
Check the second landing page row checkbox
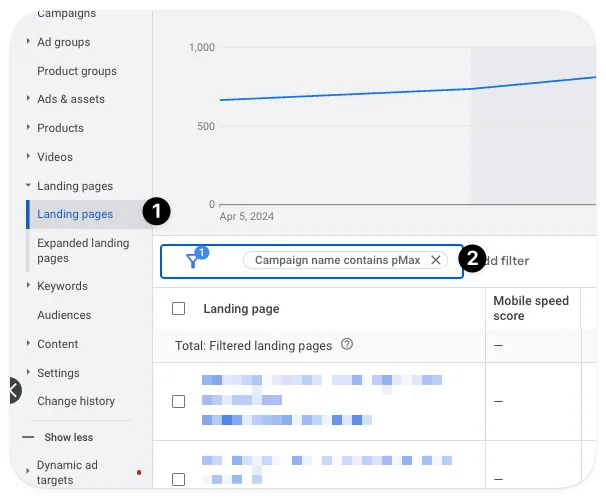point(178,479)
